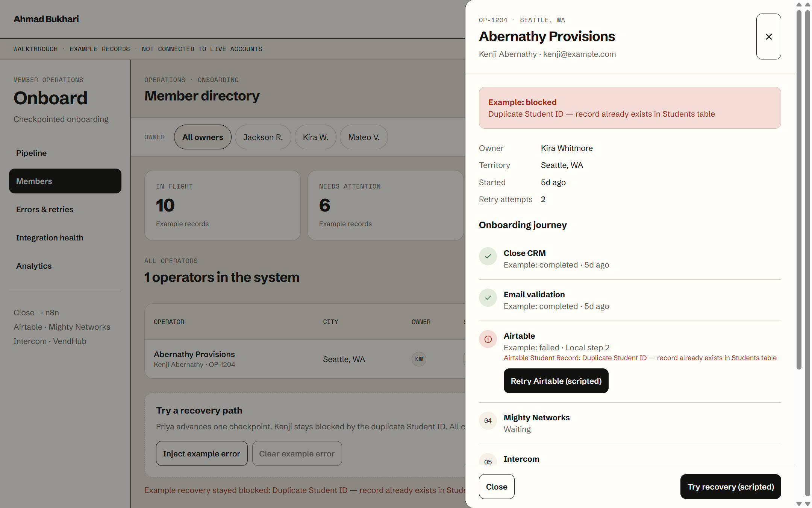Viewport: 812px width, 508px height.
Task: Click the Onboarding journey heading
Action: [x=523, y=225]
